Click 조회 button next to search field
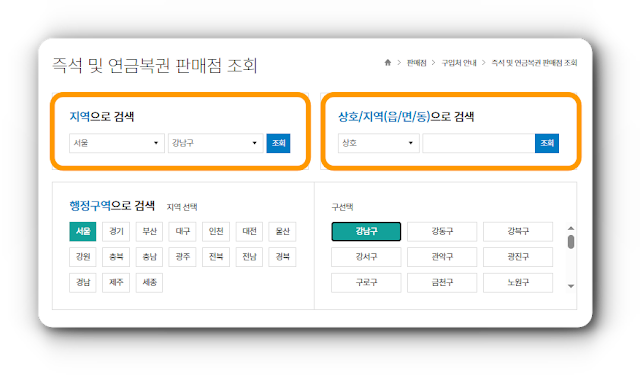The image size is (640, 375). coord(547,143)
